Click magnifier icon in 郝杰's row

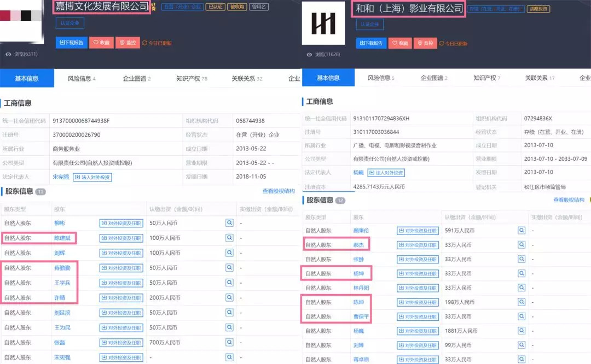[522, 245]
